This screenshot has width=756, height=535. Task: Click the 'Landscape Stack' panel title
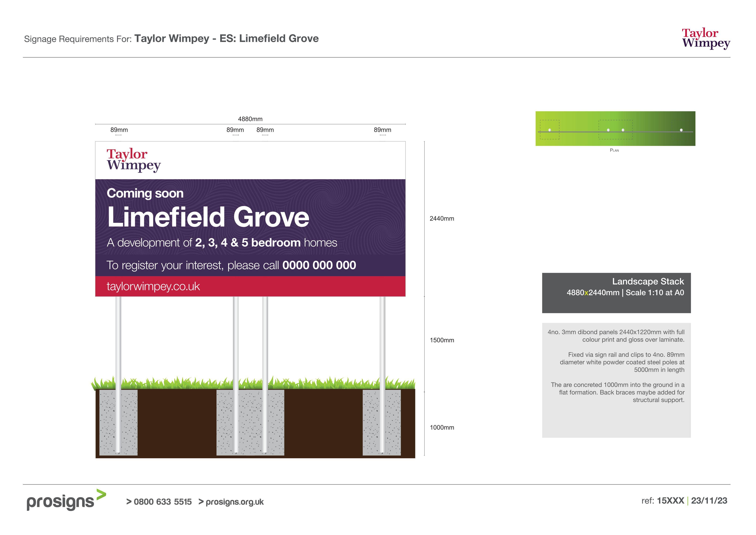click(x=648, y=281)
